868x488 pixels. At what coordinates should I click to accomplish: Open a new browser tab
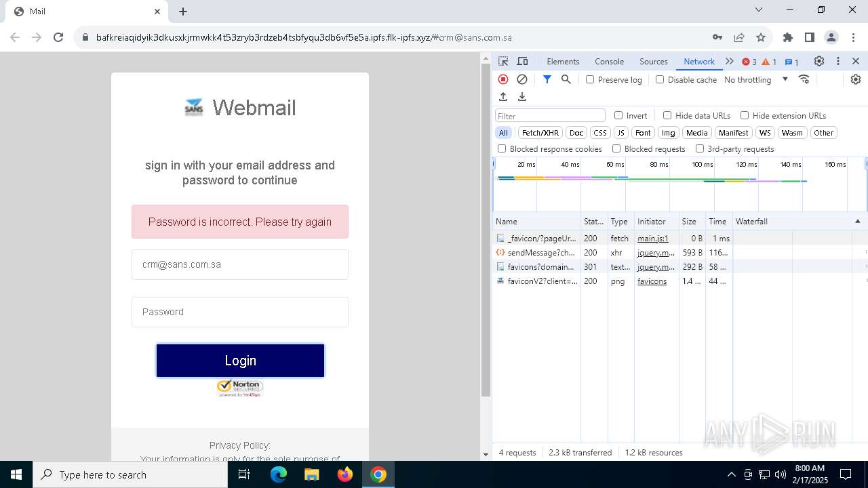tap(183, 12)
